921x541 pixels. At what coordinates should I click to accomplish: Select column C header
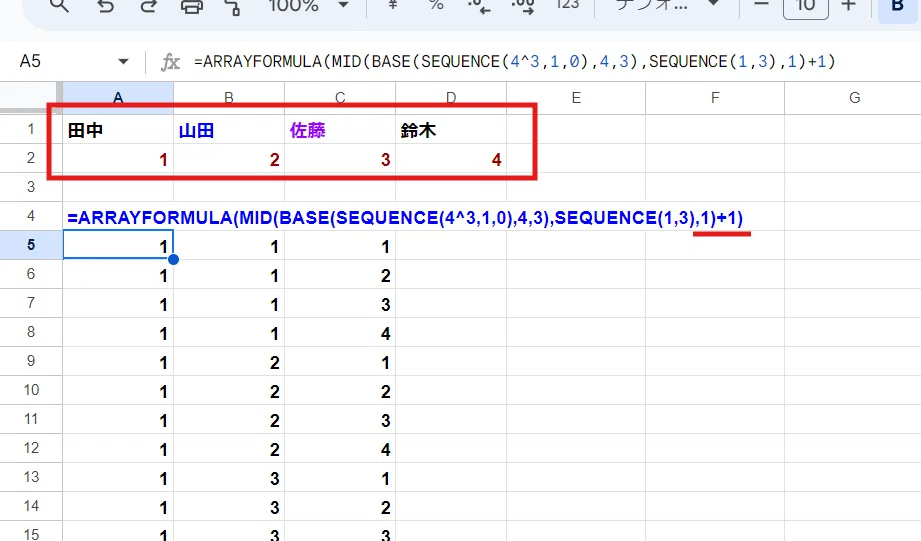pyautogui.click(x=340, y=98)
